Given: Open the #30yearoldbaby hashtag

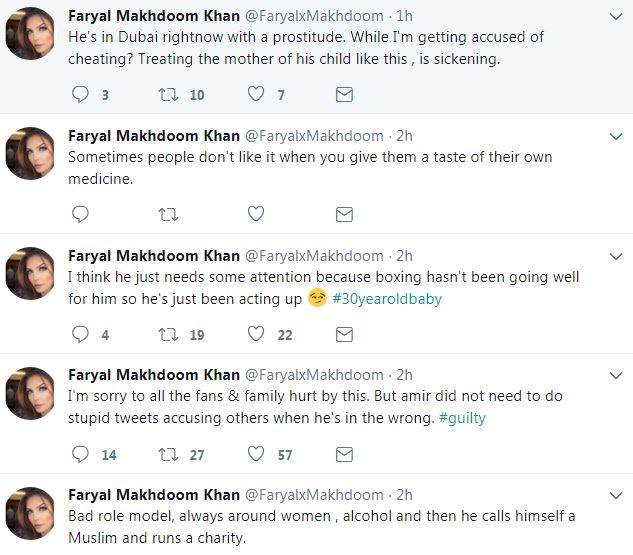Looking at the screenshot, I should [x=387, y=298].
